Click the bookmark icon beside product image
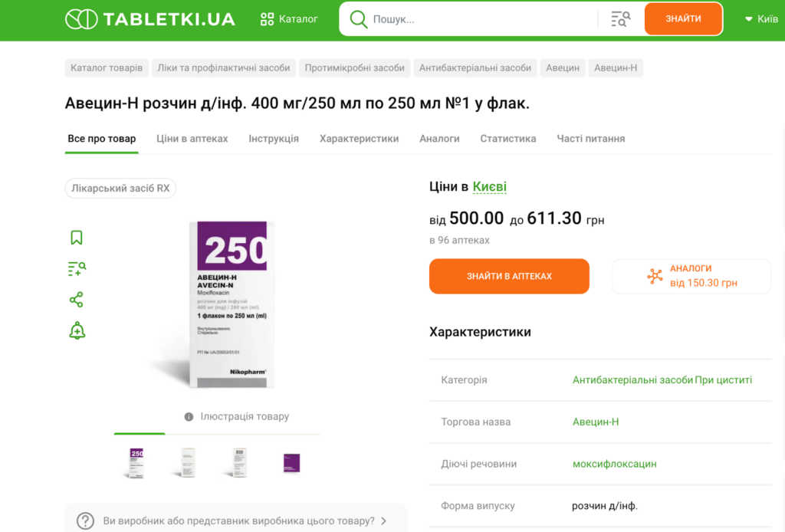This screenshot has height=532, width=785. (77, 238)
